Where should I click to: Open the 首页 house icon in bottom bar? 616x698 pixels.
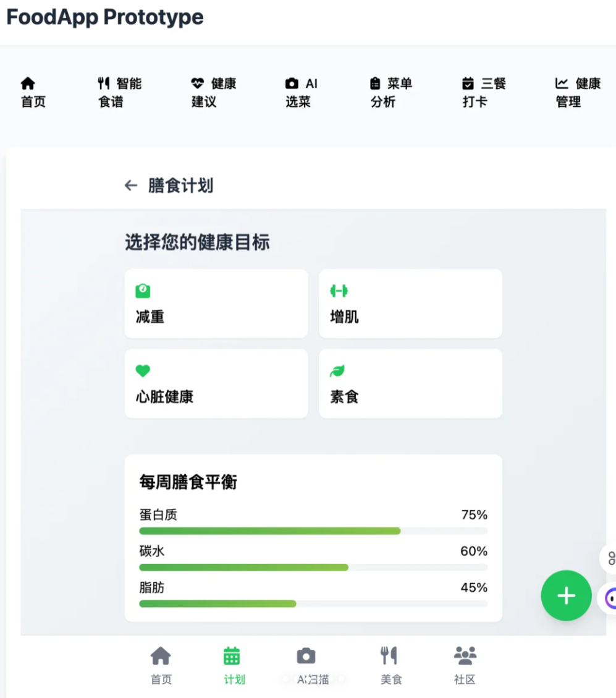pyautogui.click(x=161, y=656)
